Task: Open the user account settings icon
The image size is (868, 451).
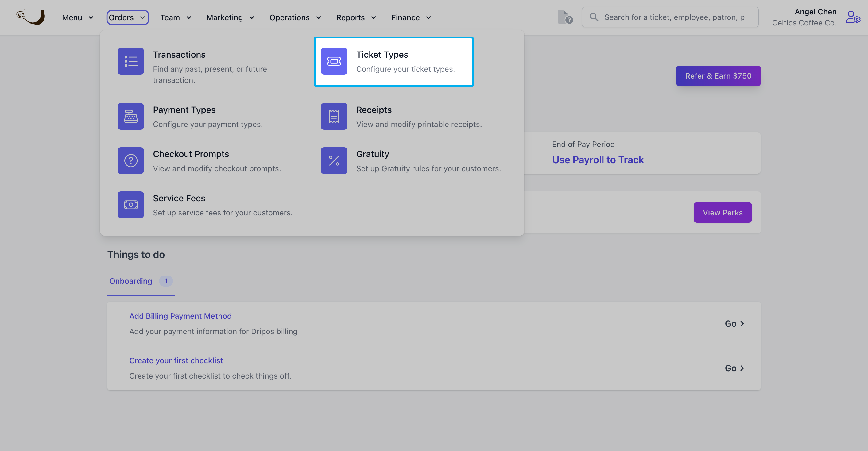Action: 852,17
